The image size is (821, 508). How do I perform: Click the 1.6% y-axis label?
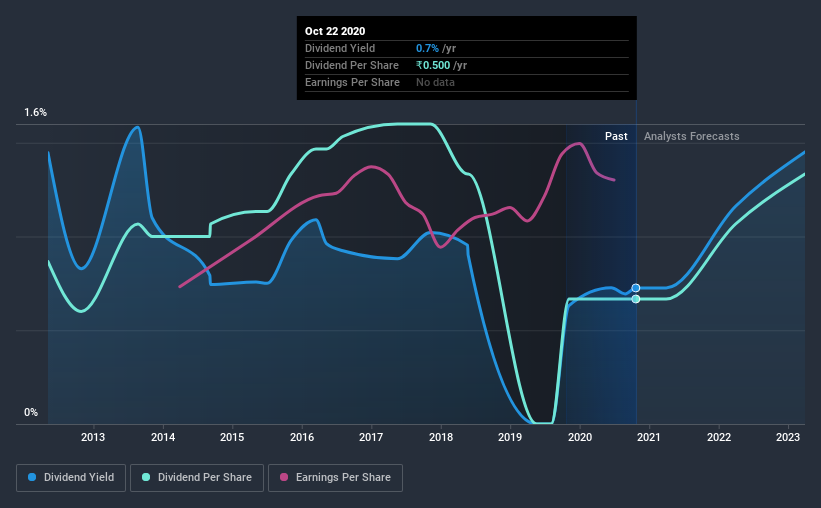[36, 113]
